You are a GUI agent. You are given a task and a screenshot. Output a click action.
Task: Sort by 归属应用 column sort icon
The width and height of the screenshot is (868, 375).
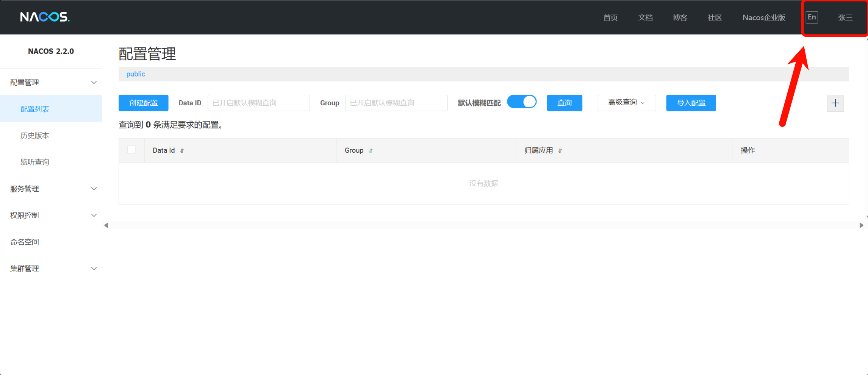click(560, 151)
